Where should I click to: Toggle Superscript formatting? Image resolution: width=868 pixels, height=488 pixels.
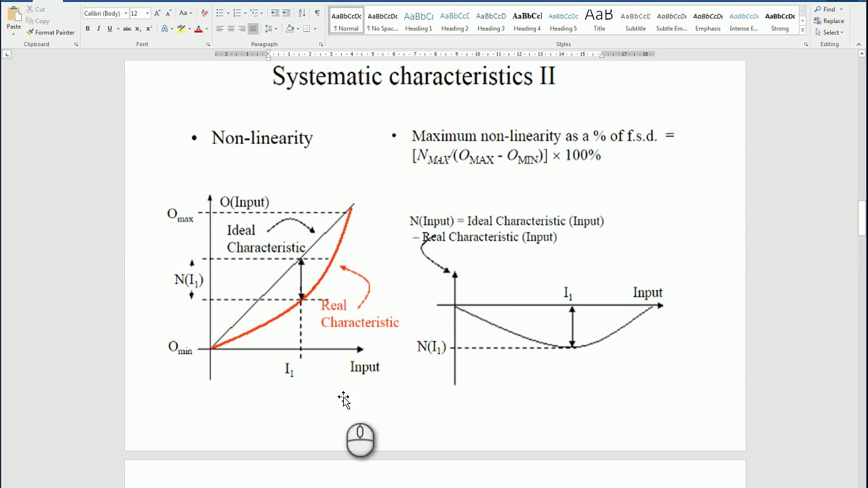(x=149, y=29)
